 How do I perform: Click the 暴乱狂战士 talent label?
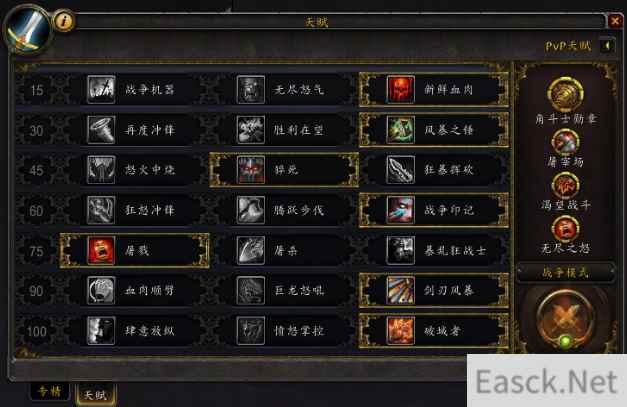click(455, 251)
